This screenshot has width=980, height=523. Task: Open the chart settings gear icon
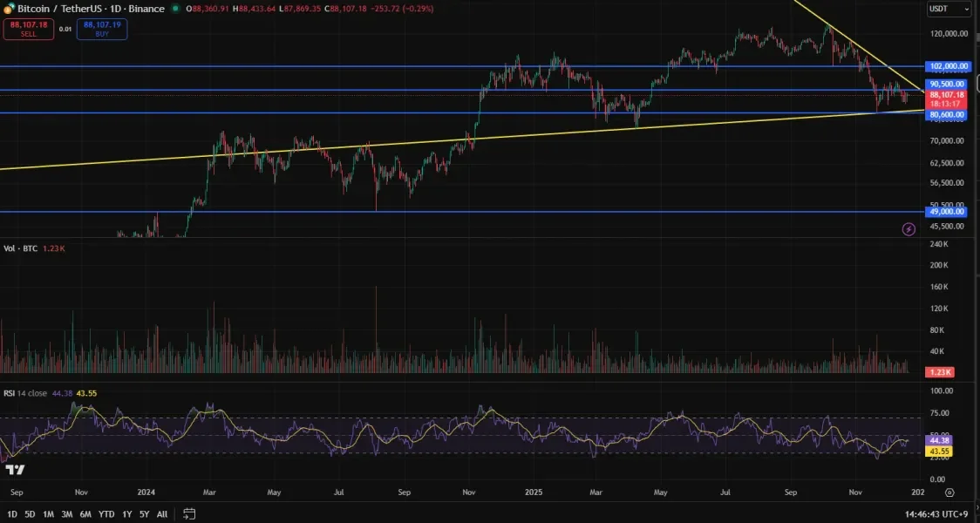(949, 493)
